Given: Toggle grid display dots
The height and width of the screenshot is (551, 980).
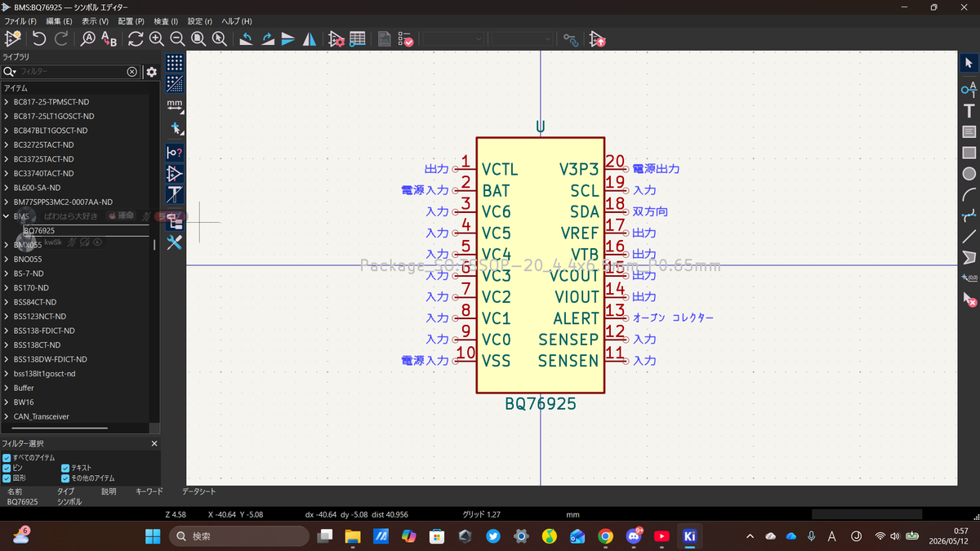Looking at the screenshot, I should click(x=174, y=64).
